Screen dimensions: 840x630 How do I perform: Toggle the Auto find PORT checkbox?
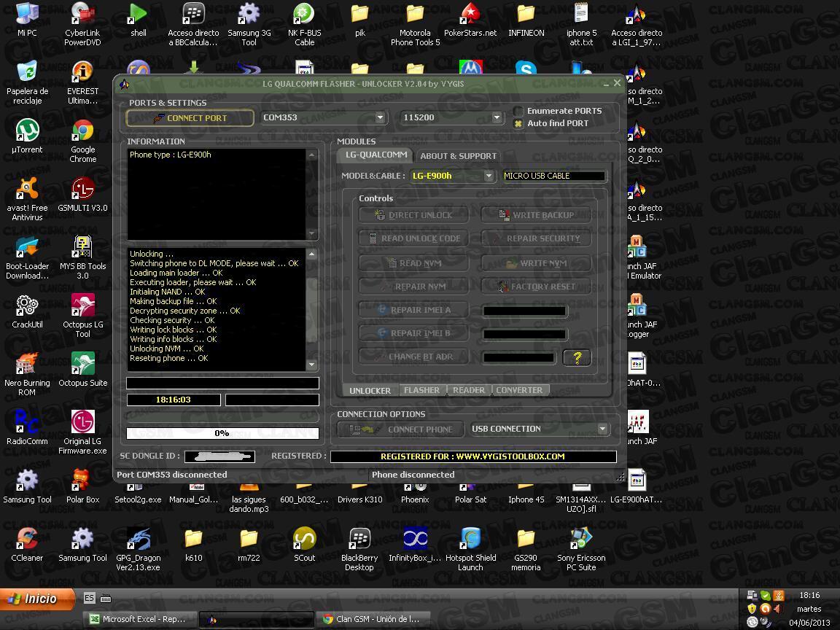point(518,123)
